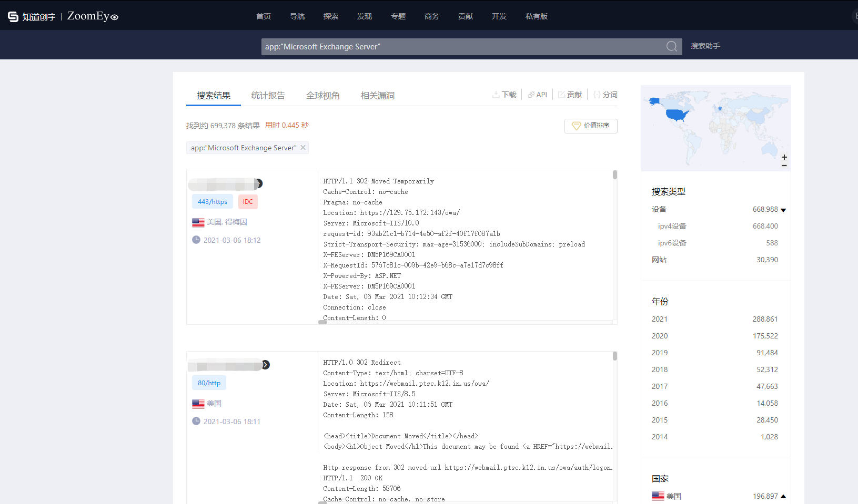Viewport: 858px width, 504px height.
Task: Collapse the 设备 device type list
Action: (x=783, y=210)
